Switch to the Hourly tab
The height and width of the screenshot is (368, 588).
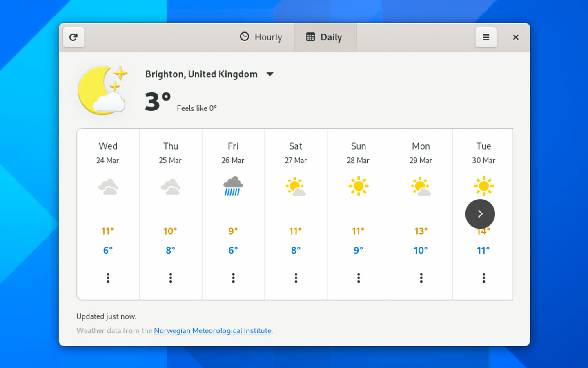click(261, 37)
